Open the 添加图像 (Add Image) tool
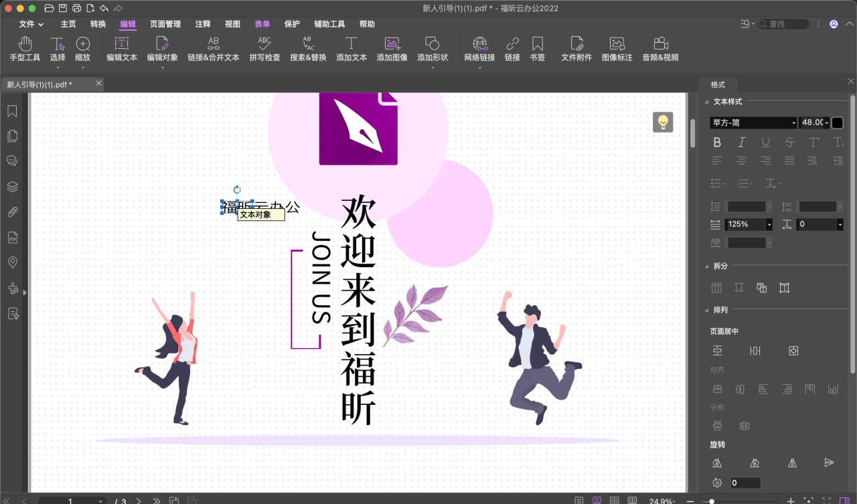The height and width of the screenshot is (504, 857). pos(391,50)
